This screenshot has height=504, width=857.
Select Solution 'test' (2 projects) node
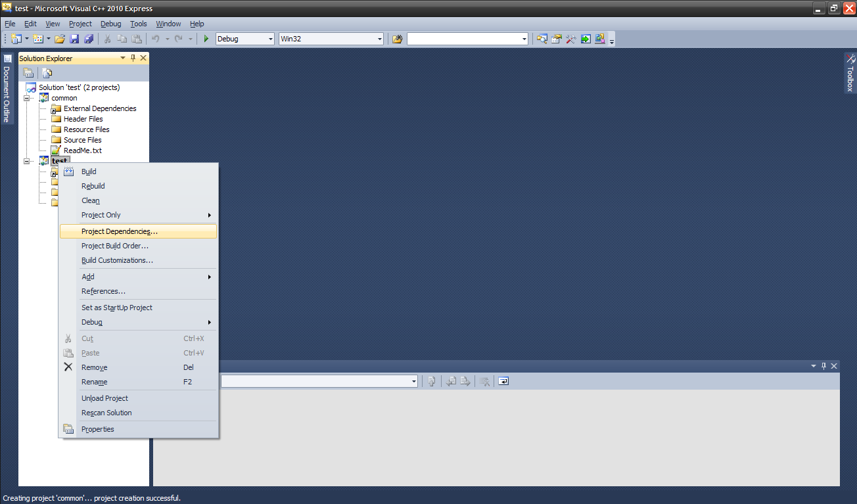click(79, 87)
